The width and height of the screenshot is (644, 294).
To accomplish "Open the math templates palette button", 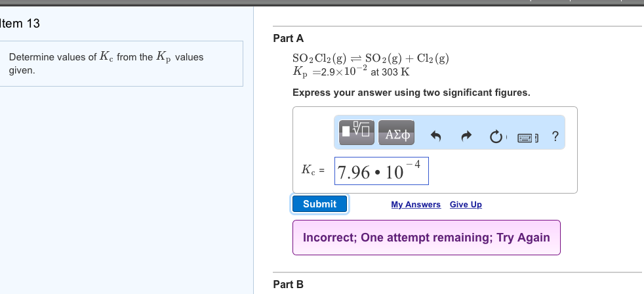I will click(x=357, y=134).
